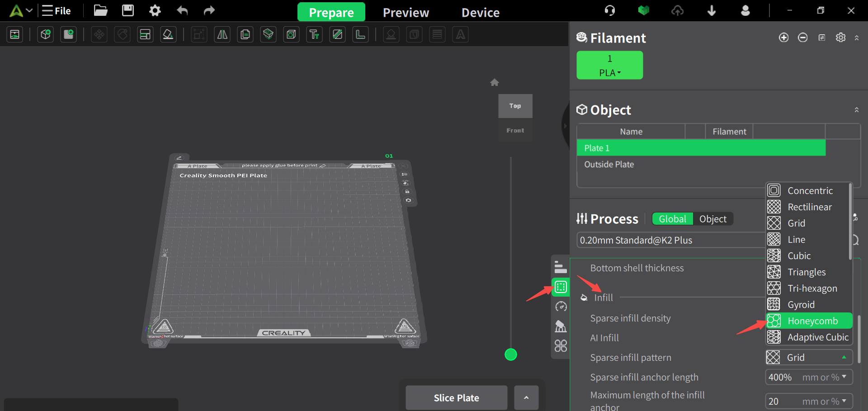Click the Open Project folder icon

pyautogui.click(x=100, y=10)
